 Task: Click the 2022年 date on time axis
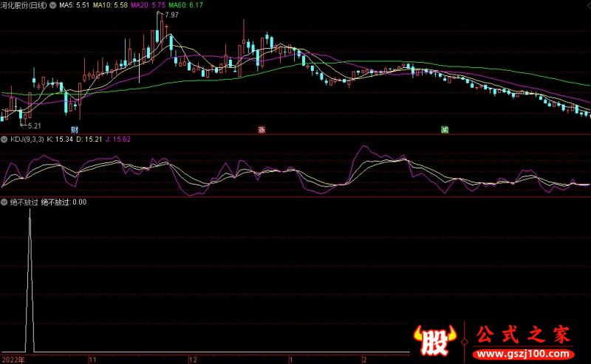pos(13,360)
